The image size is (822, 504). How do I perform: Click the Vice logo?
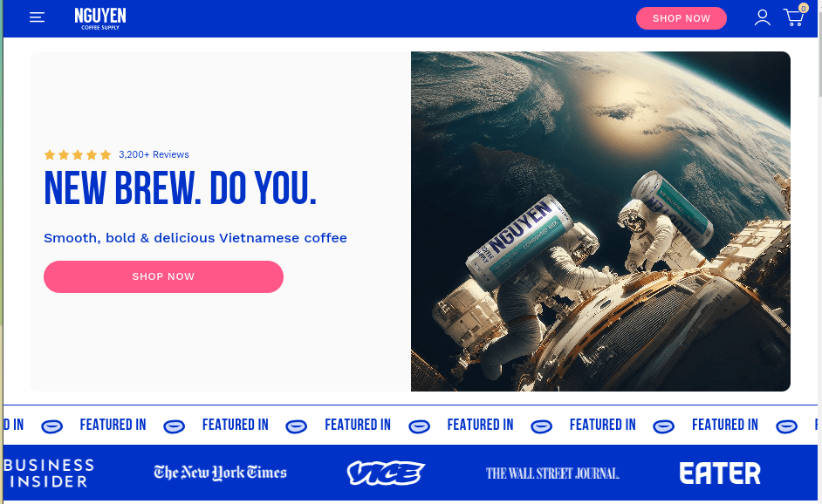pos(386,473)
